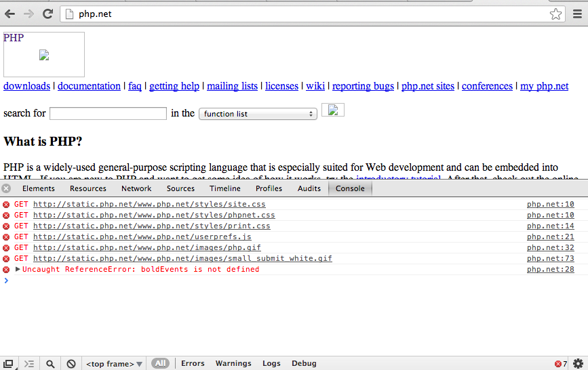Focus the search for text field
The height and width of the screenshot is (370, 588).
point(108,114)
